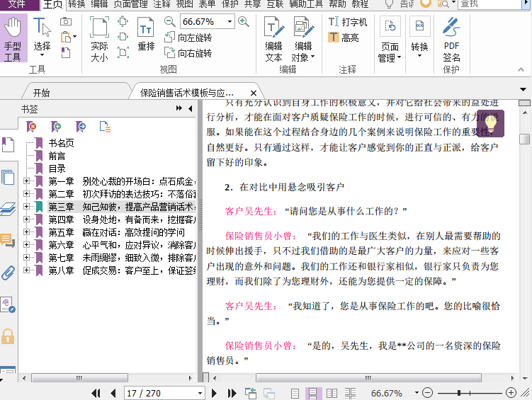Toggle single page view mode
This screenshot has width=532, height=400.
295,394
